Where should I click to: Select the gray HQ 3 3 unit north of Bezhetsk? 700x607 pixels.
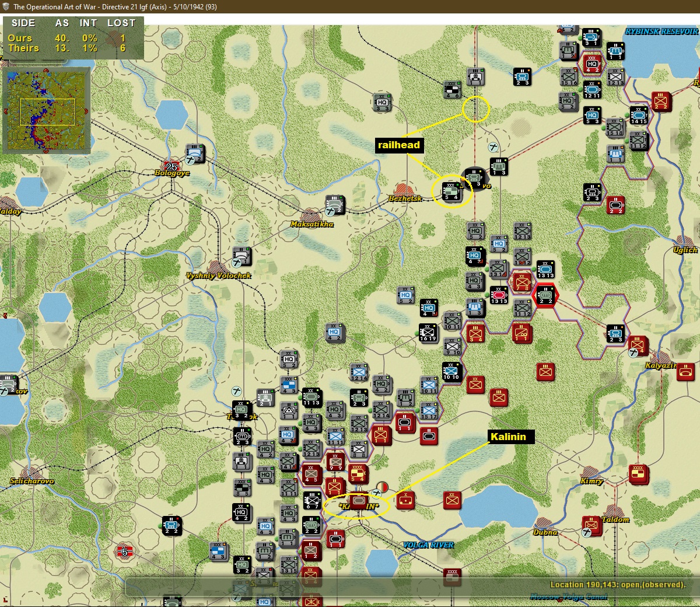382,103
